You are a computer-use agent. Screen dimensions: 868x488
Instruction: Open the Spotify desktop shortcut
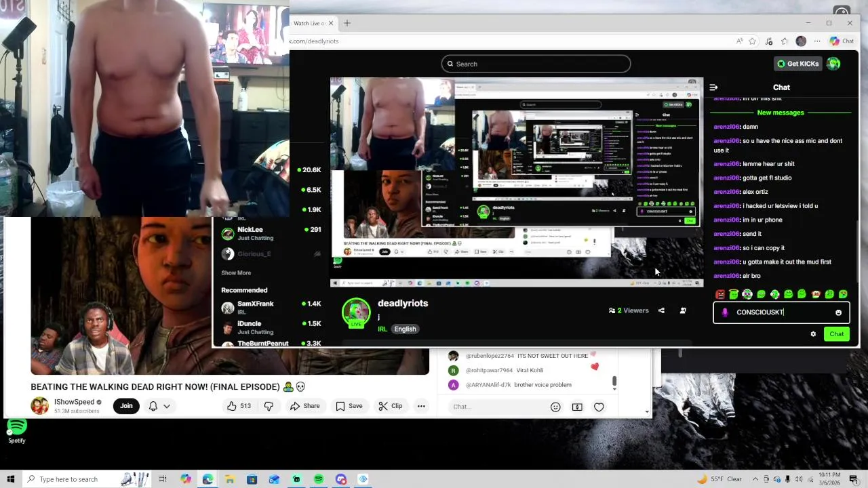(17, 431)
